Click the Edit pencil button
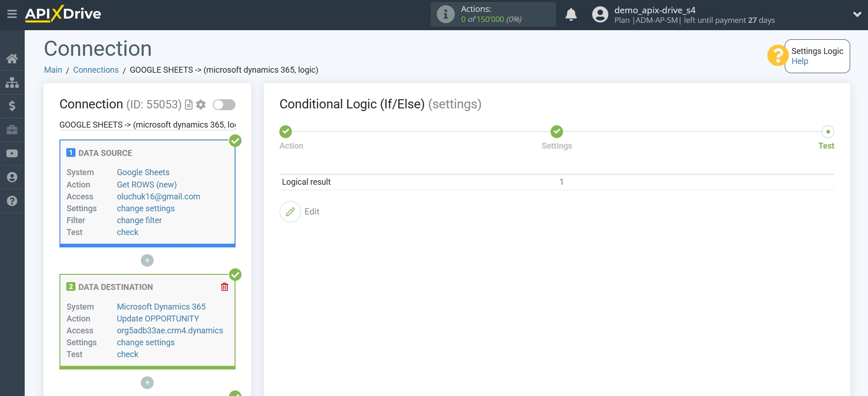The width and height of the screenshot is (868, 396). (290, 212)
